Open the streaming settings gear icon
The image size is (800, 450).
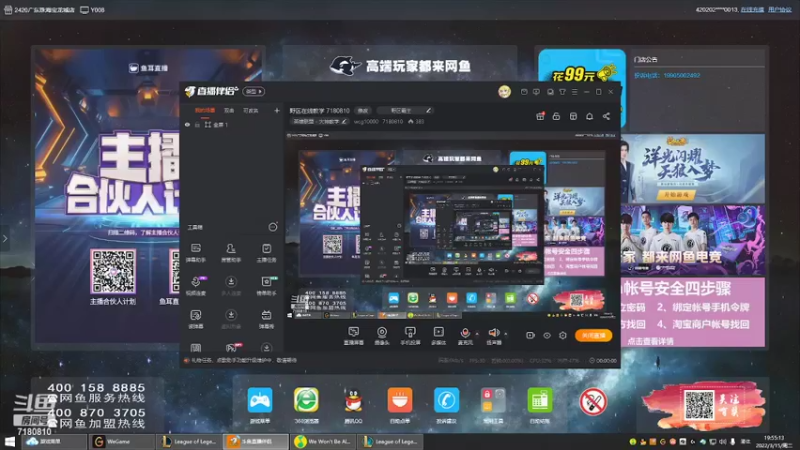point(563,336)
